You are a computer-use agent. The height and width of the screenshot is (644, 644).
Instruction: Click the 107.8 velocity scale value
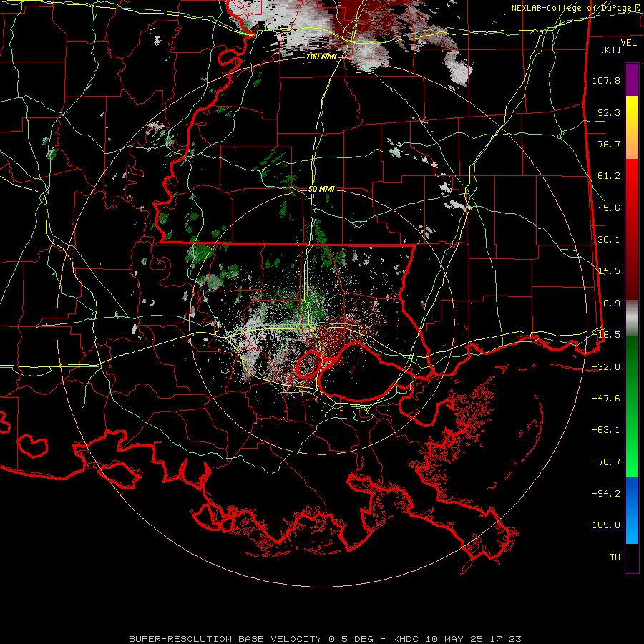pyautogui.click(x=606, y=80)
